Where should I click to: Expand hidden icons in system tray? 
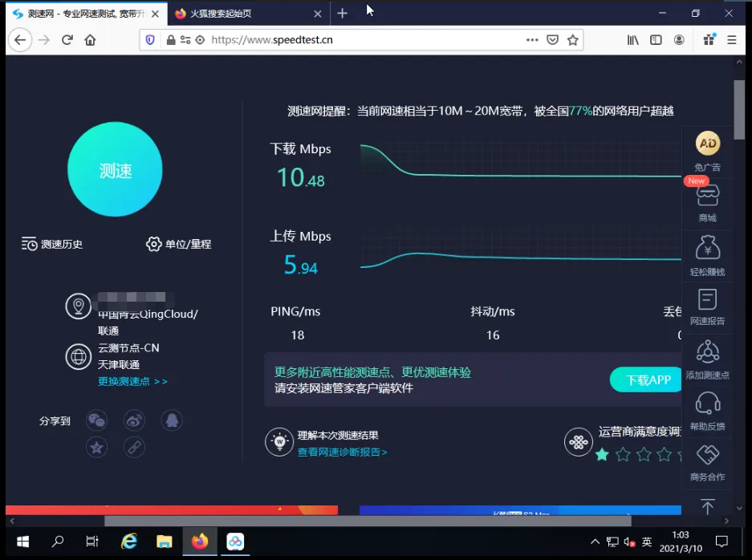(595, 542)
